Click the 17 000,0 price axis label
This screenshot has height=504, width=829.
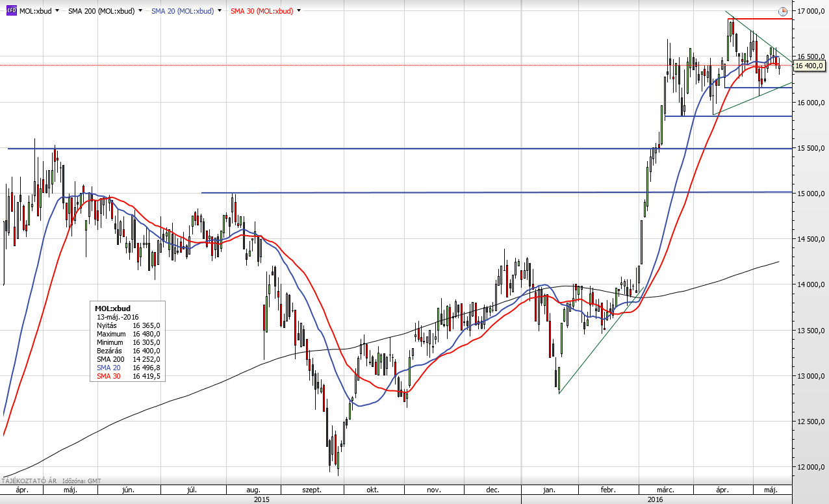(x=811, y=11)
